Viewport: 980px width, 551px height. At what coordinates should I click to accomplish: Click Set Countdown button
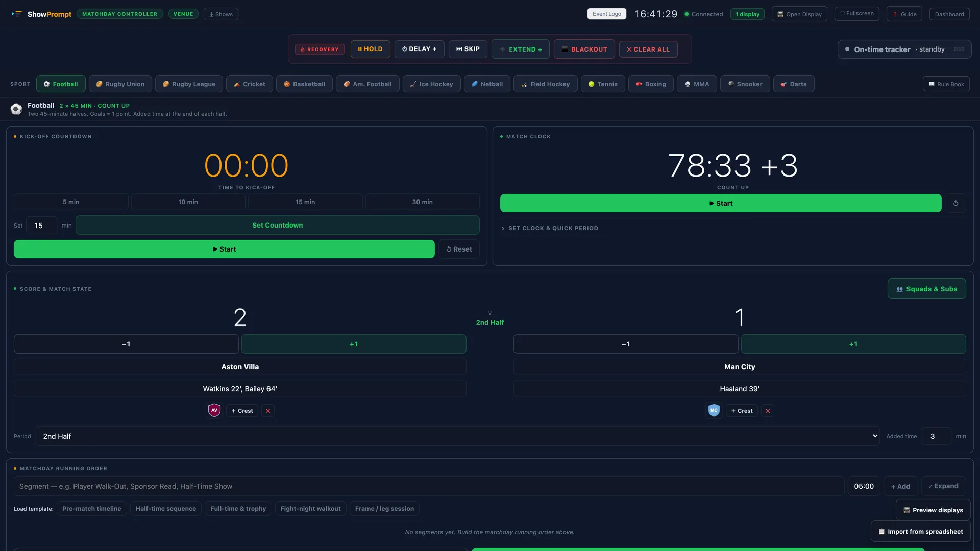pos(277,225)
